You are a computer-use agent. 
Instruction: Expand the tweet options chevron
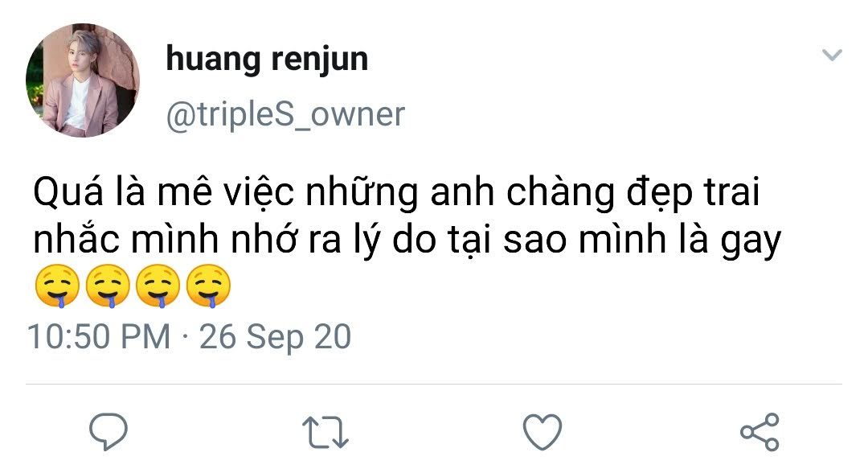click(832, 56)
